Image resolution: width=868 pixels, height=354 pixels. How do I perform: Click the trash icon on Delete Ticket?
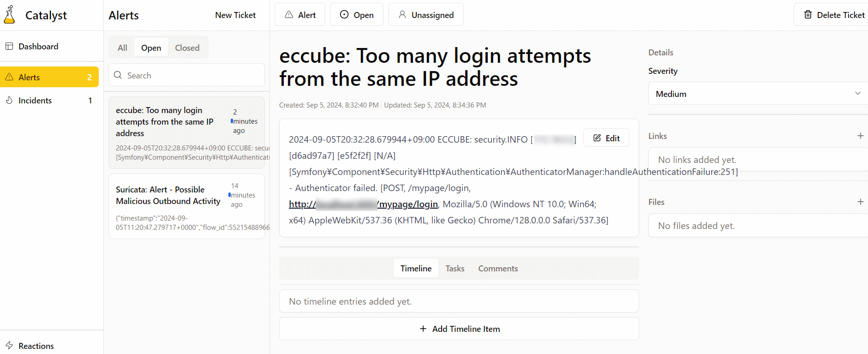pyautogui.click(x=808, y=15)
